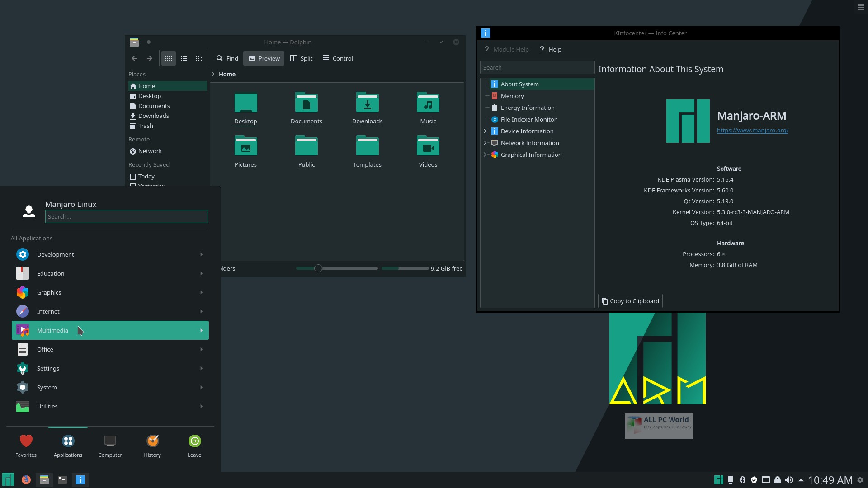
Task: Expand Graphical Information tree node
Action: pos(485,155)
